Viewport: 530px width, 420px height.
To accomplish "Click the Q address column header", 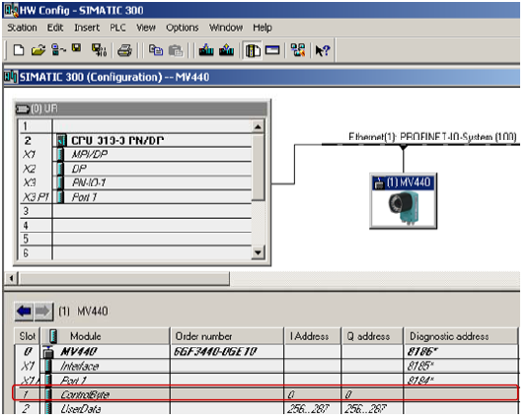I will (x=372, y=336).
